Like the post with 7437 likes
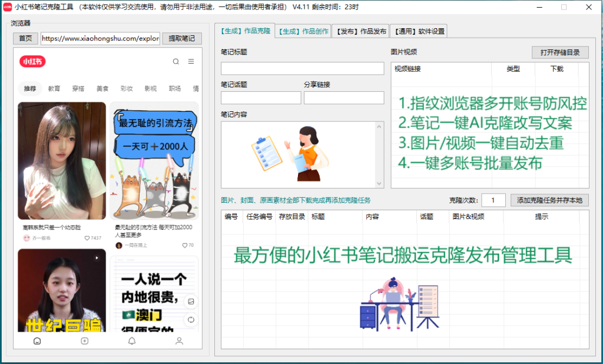This screenshot has height=364, width=603. 87,238
